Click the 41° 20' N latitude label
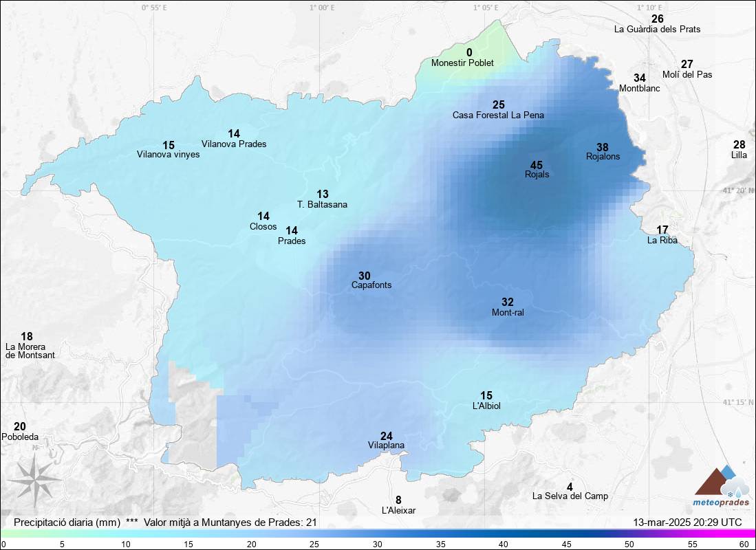The height and width of the screenshot is (550, 756). [x=737, y=191]
